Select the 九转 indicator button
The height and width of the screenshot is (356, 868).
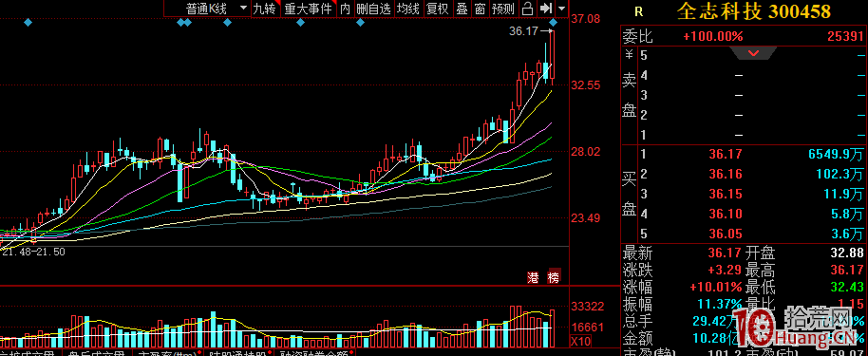264,9
